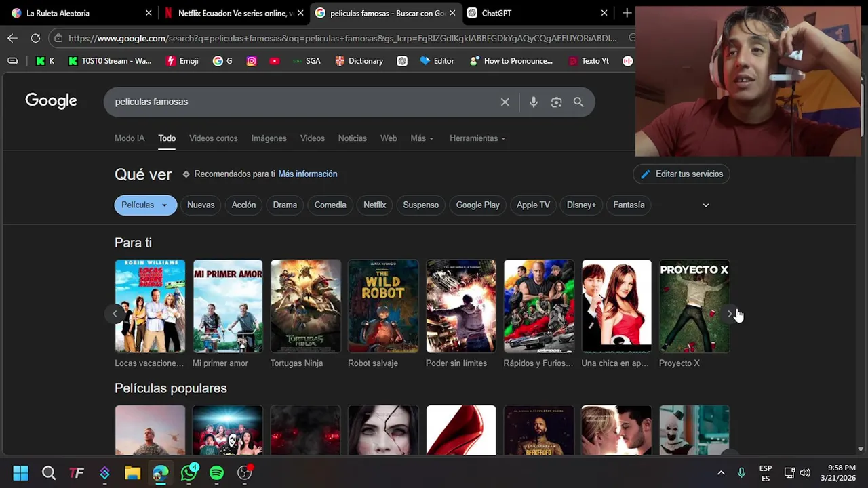Image resolution: width=868 pixels, height=488 pixels.
Task: Show previous movies in Para ti carousel
Action: (x=115, y=314)
